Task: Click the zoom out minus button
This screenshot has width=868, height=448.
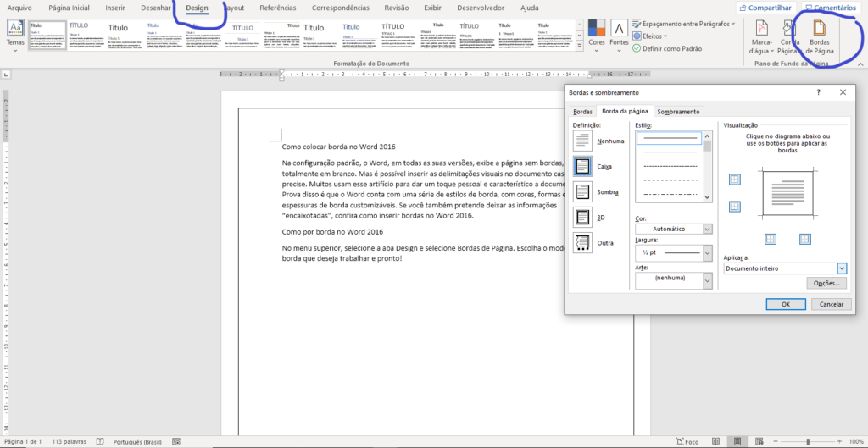Action: tap(774, 442)
